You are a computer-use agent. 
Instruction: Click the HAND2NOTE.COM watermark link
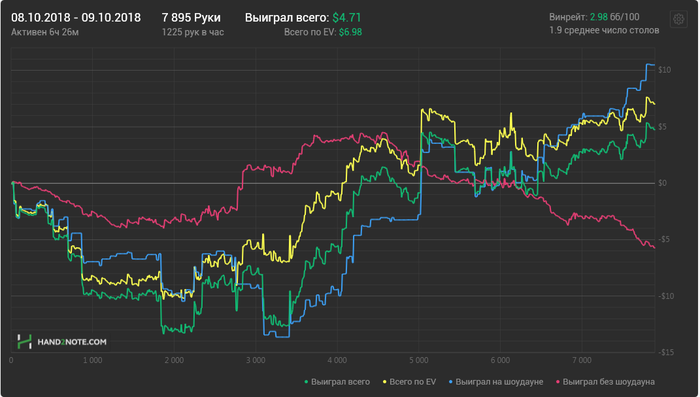pos(72,342)
